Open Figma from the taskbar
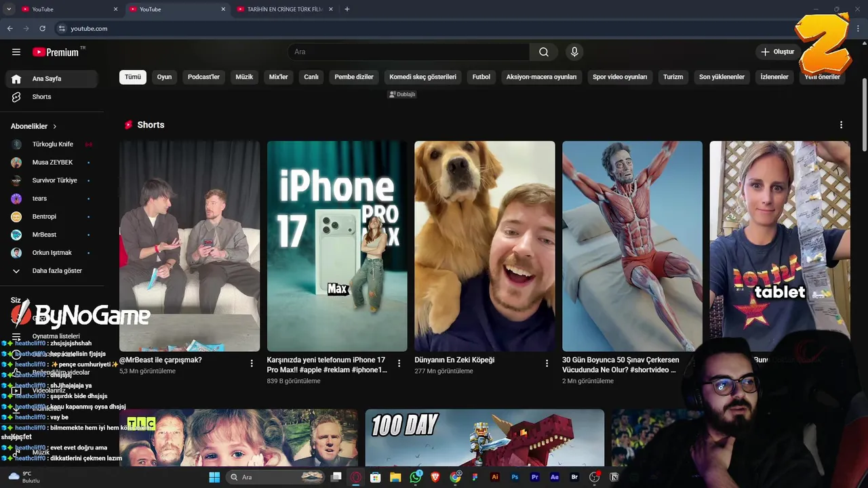Image resolution: width=868 pixels, height=488 pixels. (x=475, y=477)
